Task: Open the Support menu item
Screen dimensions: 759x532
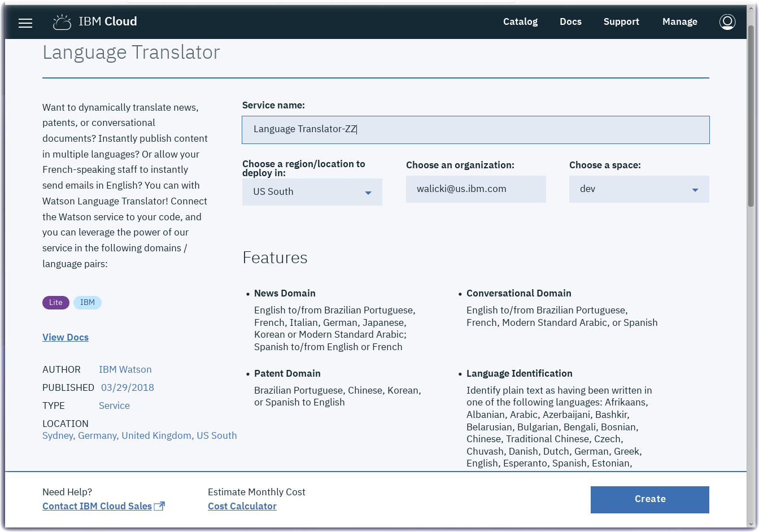Action: [x=621, y=21]
